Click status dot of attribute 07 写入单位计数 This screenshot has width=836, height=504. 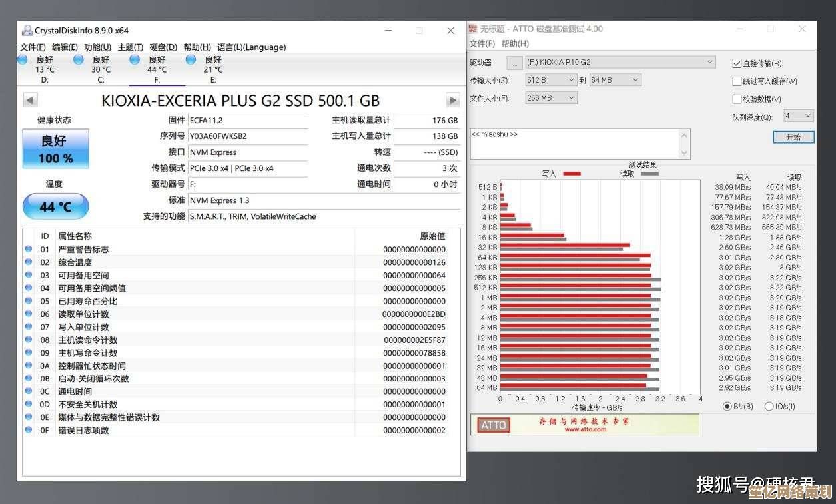pyautogui.click(x=29, y=327)
